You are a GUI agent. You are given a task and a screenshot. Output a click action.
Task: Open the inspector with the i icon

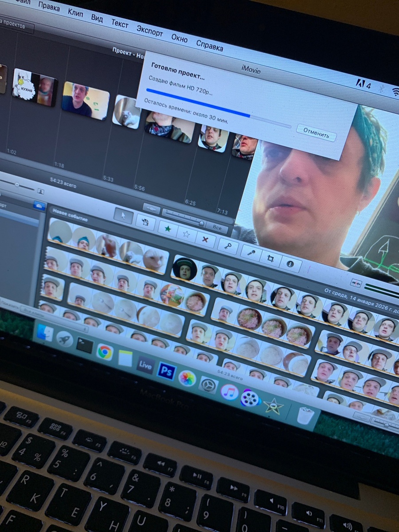[x=290, y=264]
